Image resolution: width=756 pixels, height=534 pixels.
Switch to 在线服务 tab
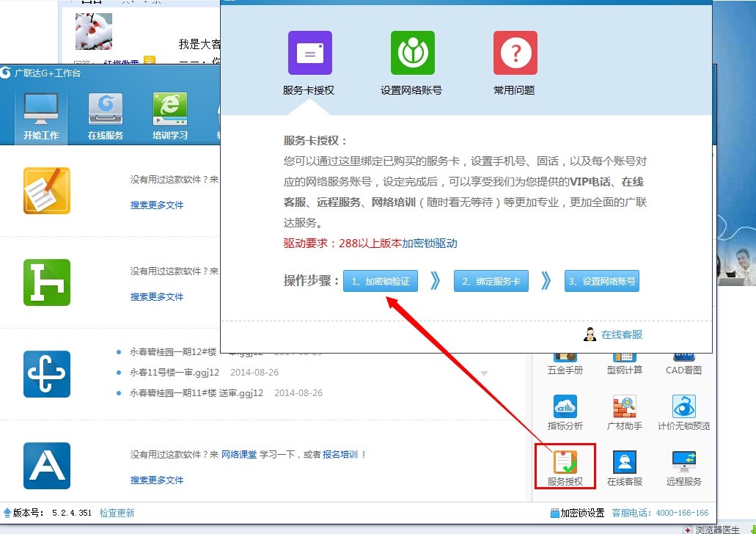(x=106, y=116)
